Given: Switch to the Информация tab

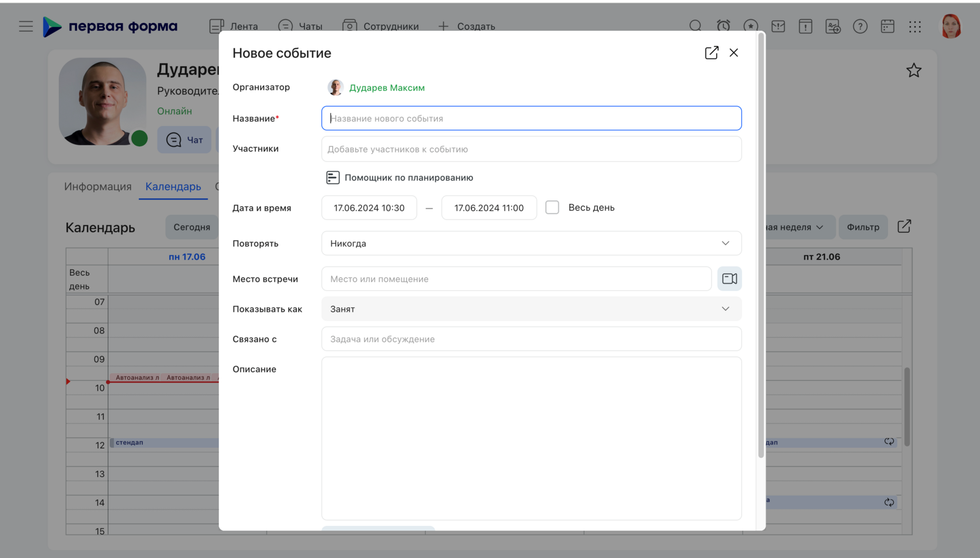Looking at the screenshot, I should tap(98, 187).
